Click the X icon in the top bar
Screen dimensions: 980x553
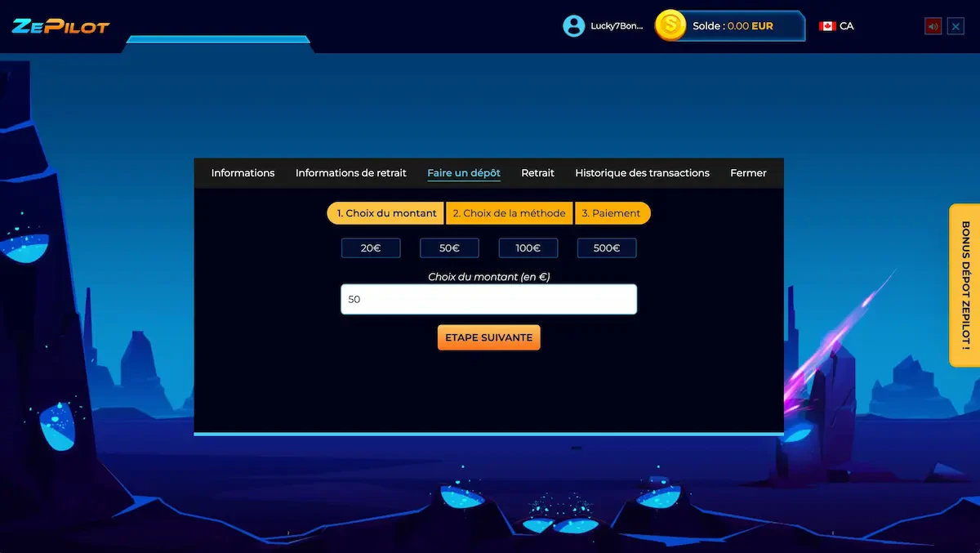click(955, 26)
